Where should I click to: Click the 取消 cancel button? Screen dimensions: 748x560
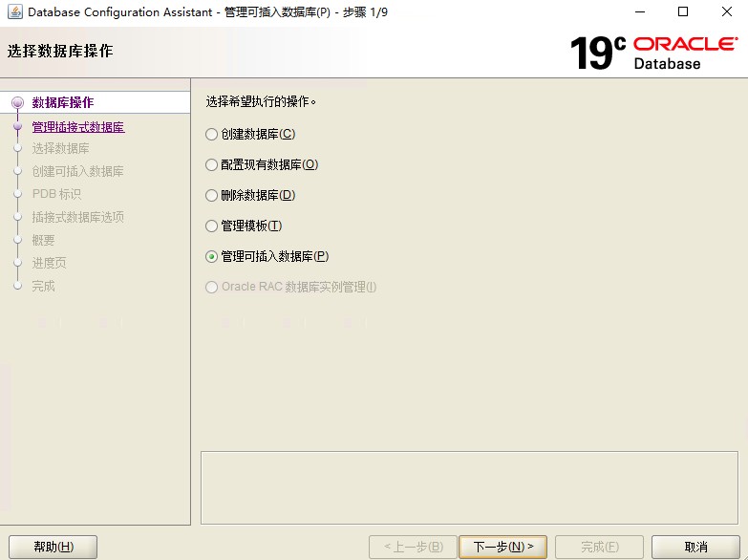coord(695,547)
